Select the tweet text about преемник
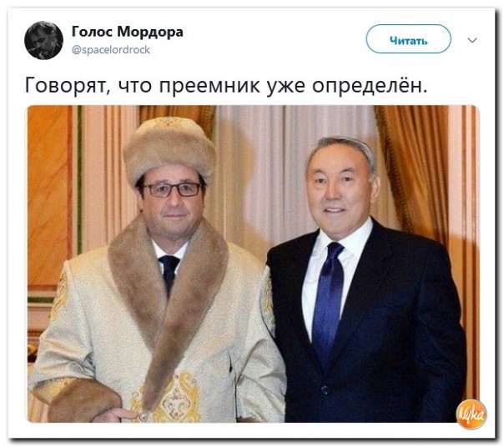504x447 pixels. click(226, 85)
